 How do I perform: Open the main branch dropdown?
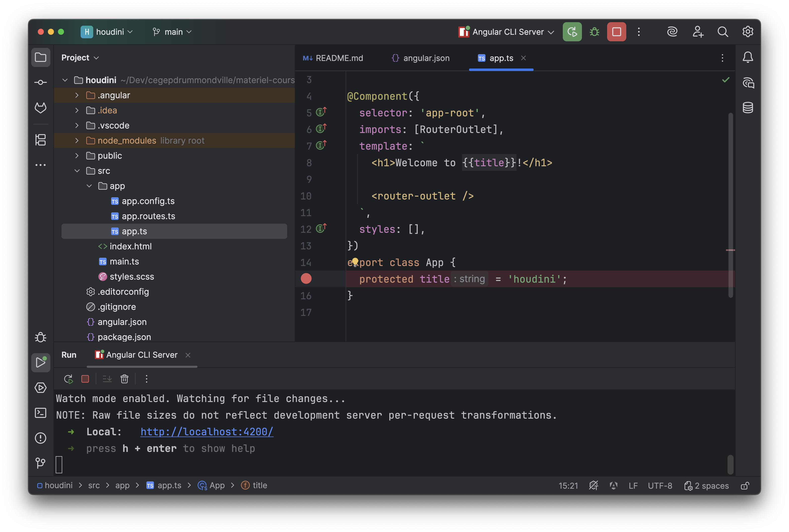pos(172,32)
